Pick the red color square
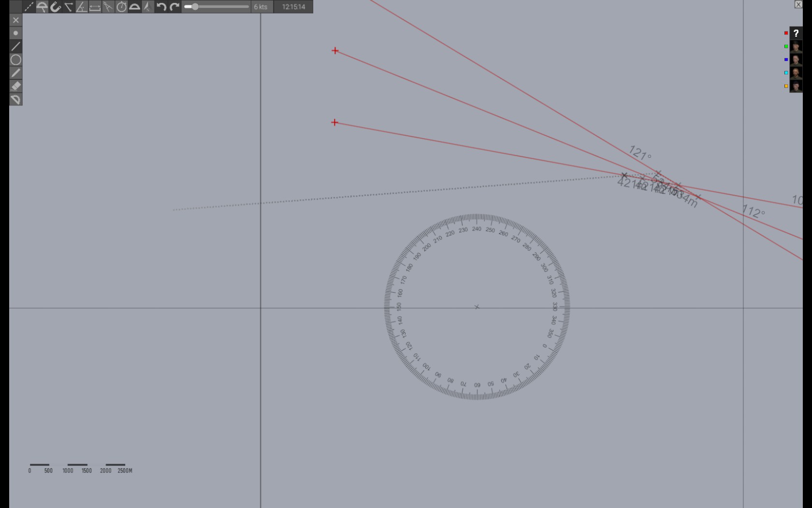812x508 pixels. click(786, 33)
